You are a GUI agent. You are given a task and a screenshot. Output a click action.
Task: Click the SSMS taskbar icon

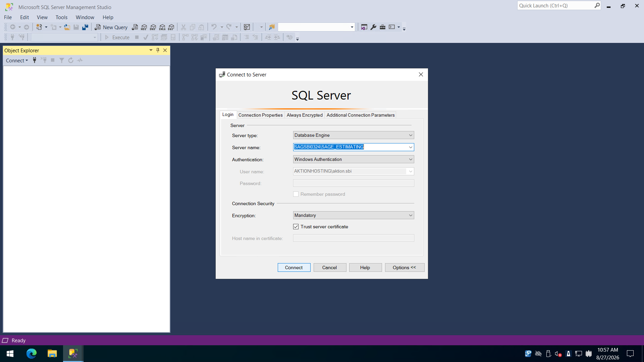click(73, 354)
